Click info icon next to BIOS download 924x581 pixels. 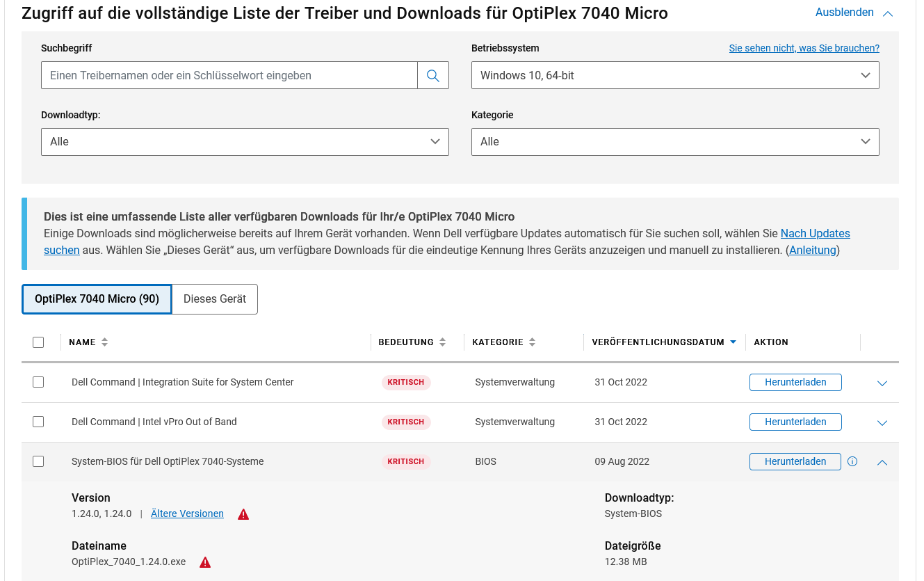852,461
